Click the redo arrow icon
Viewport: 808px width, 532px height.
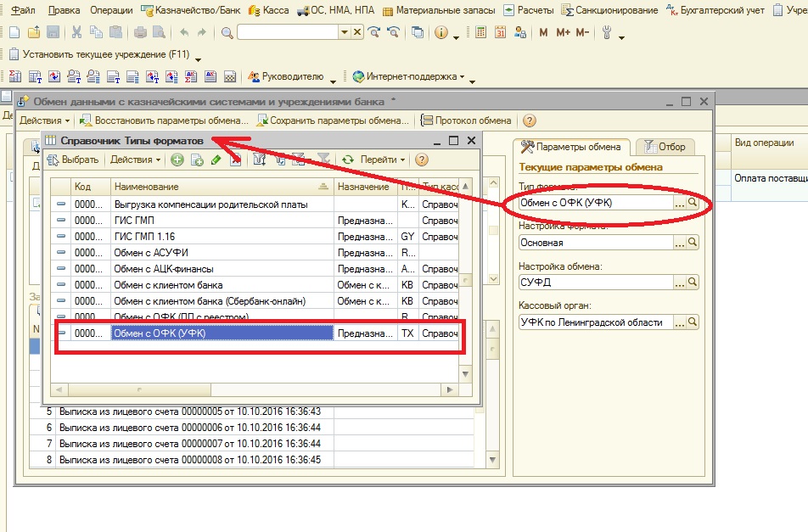tap(202, 32)
